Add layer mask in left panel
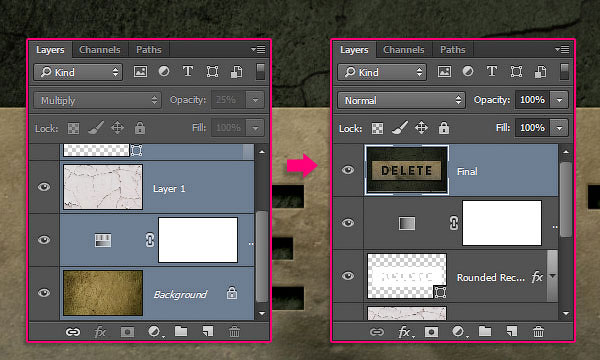 coord(127,332)
